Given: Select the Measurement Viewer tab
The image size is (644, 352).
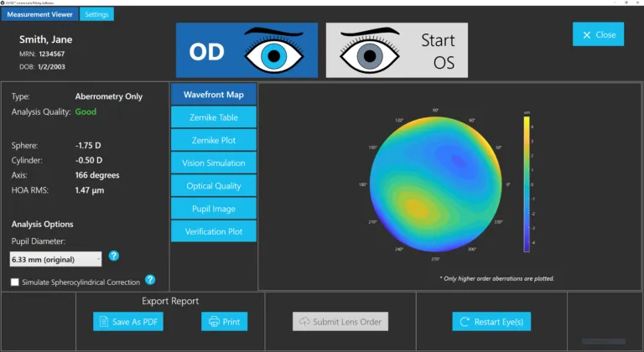Looking at the screenshot, I should (x=40, y=14).
